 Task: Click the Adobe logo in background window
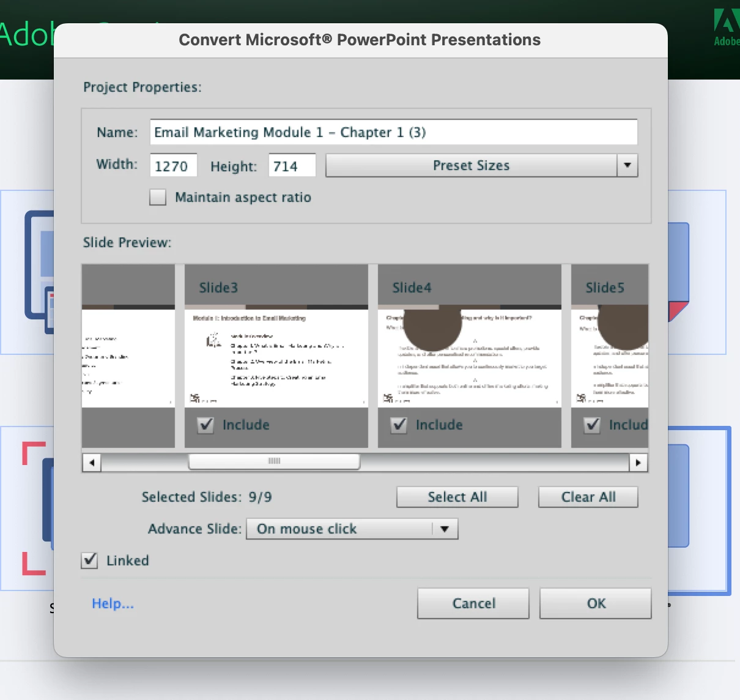coord(727,27)
